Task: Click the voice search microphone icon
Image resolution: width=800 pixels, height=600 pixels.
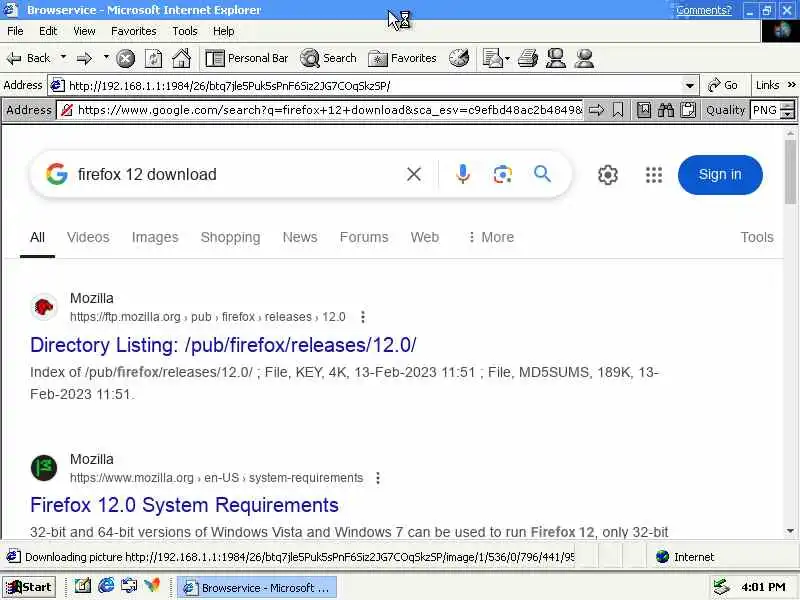Action: point(462,174)
